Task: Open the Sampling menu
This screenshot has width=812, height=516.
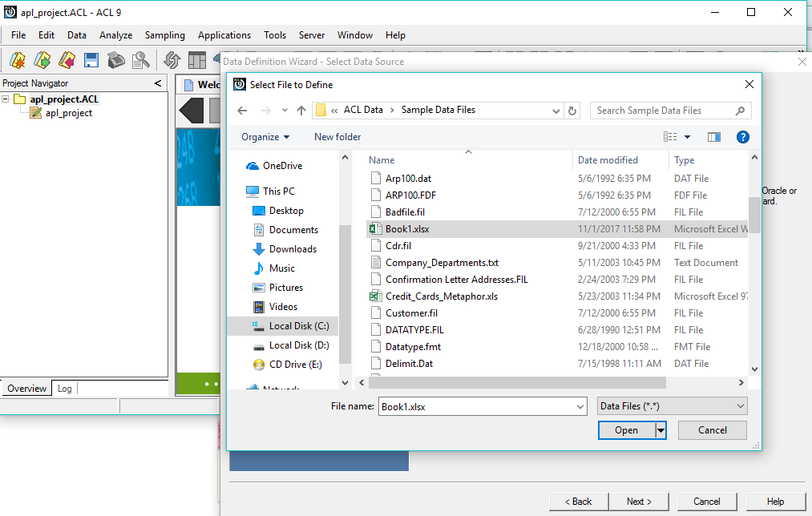Action: [x=164, y=35]
